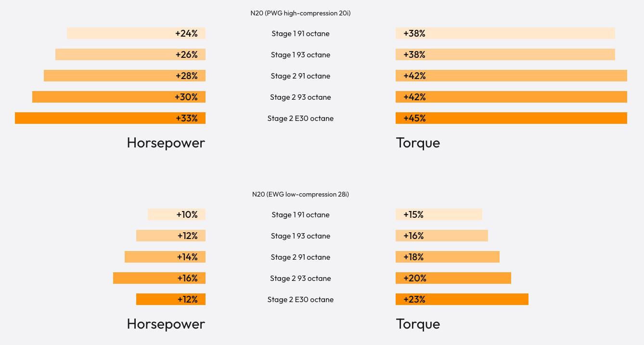The image size is (644, 345).
Task: Select the +26% horsepower bar
Action: pos(130,54)
